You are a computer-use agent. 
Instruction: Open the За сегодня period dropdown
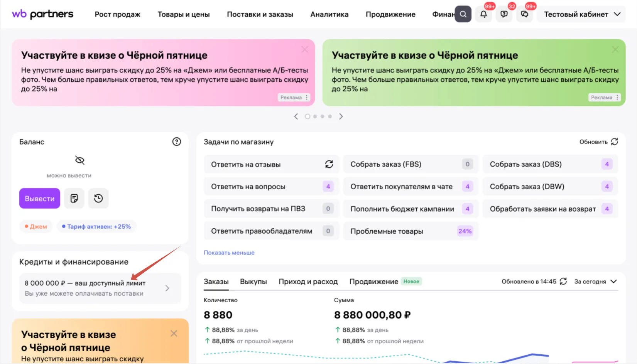[x=596, y=281]
